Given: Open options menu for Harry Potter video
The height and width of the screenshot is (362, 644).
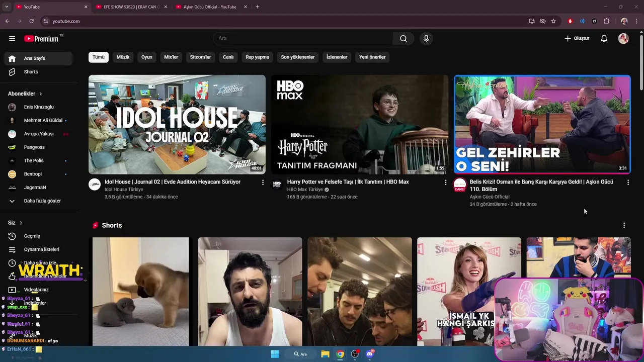Looking at the screenshot, I should tap(445, 183).
